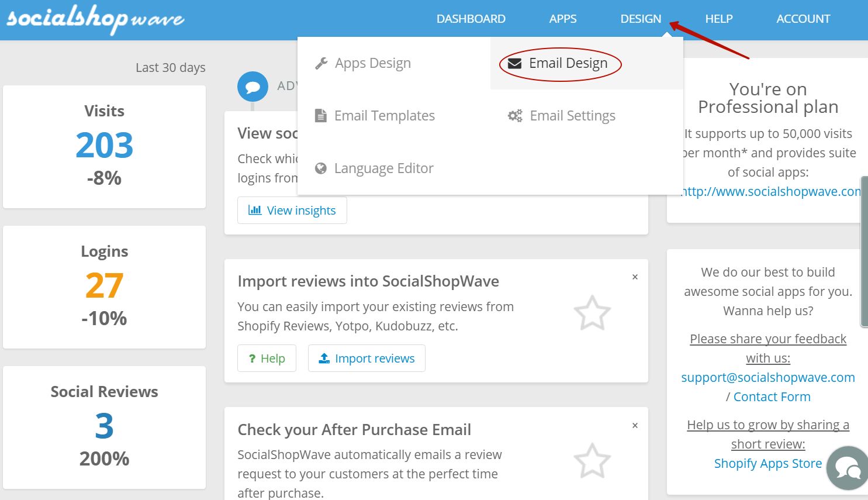
Task: Click upload icon in Import reviews button
Action: [324, 358]
